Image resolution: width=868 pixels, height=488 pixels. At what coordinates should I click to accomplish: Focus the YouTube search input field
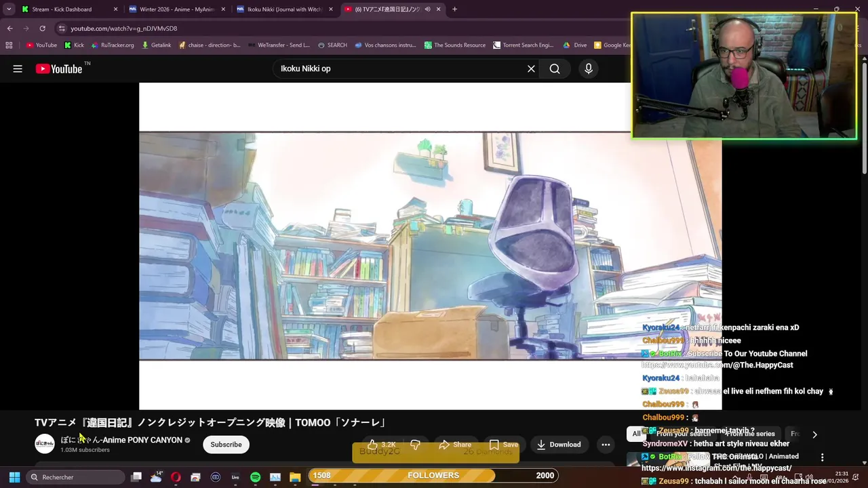click(400, 68)
